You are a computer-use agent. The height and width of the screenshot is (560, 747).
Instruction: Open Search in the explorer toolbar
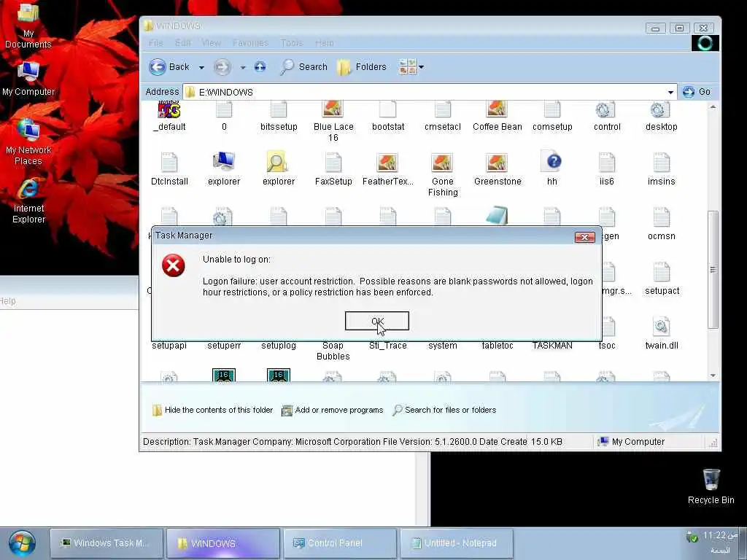pyautogui.click(x=304, y=67)
